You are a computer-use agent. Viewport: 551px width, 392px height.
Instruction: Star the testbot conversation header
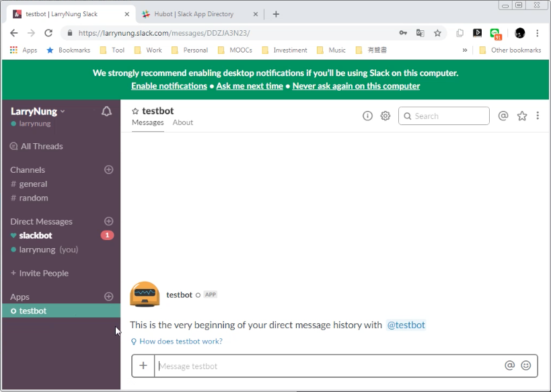[x=135, y=112]
